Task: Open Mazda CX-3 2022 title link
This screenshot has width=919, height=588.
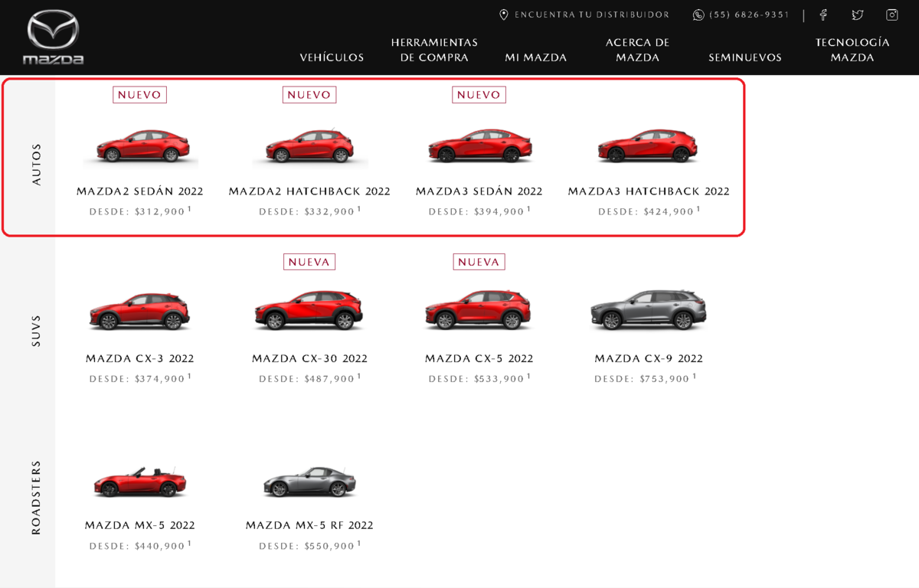Action: [140, 358]
